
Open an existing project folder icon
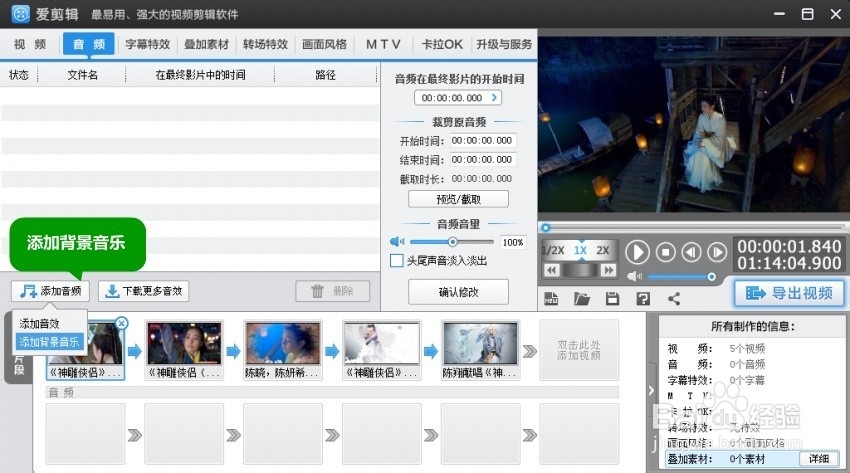pos(582,299)
